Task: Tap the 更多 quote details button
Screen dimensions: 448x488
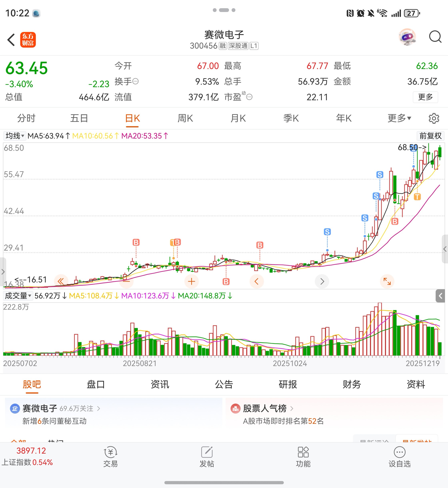Action: click(x=425, y=97)
